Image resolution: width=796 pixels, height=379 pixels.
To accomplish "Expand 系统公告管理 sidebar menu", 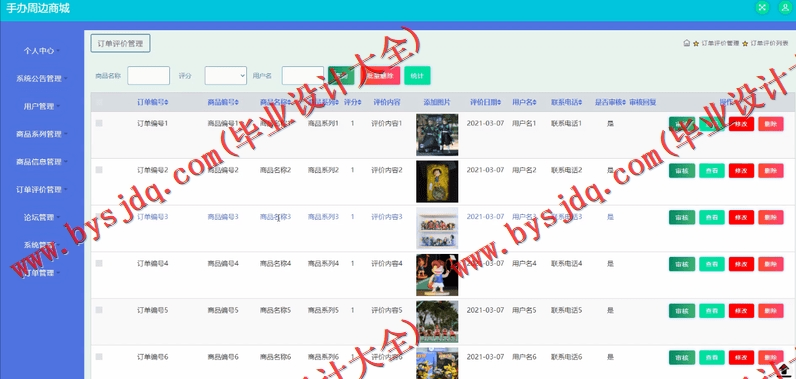I will (42, 79).
